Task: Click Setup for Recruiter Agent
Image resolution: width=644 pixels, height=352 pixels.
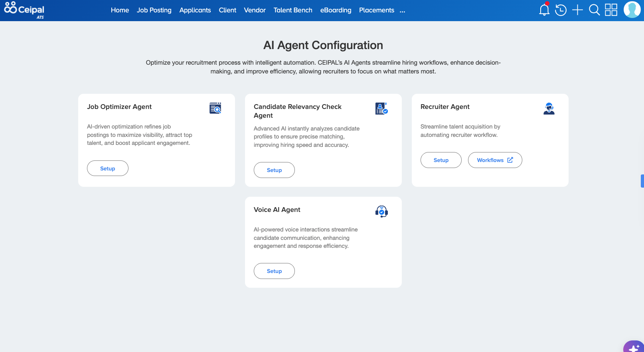Action: [441, 160]
